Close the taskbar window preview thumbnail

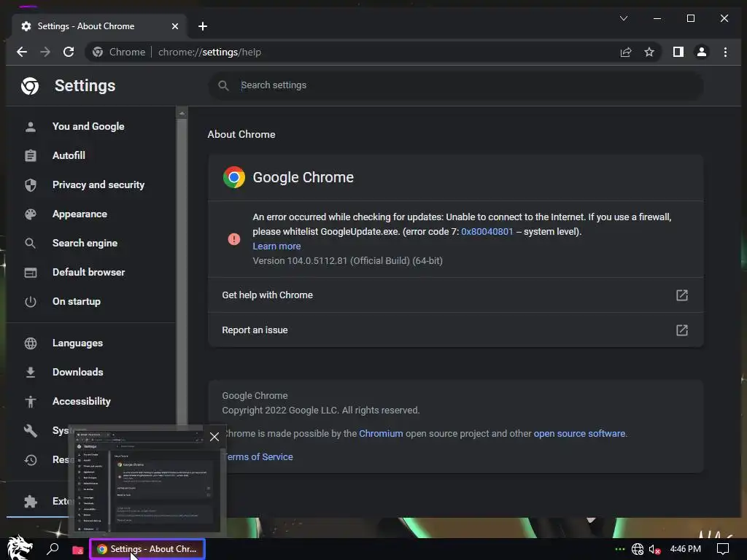tap(214, 437)
